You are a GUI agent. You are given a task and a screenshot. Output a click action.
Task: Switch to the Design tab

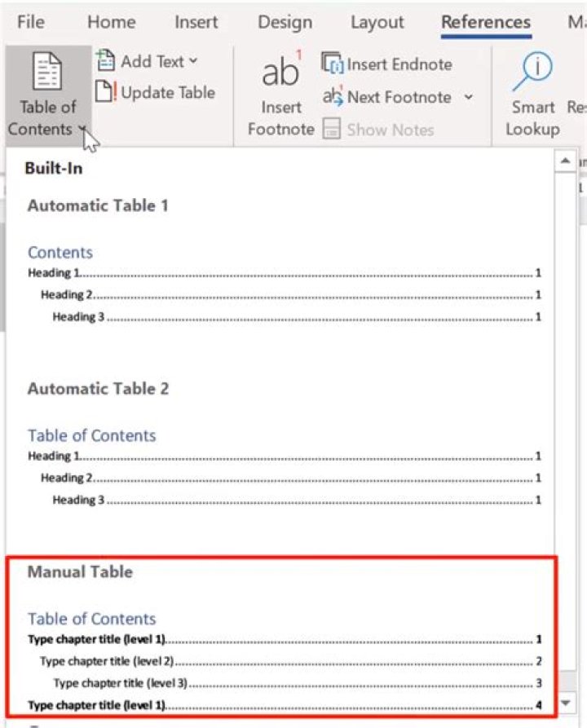pyautogui.click(x=285, y=22)
